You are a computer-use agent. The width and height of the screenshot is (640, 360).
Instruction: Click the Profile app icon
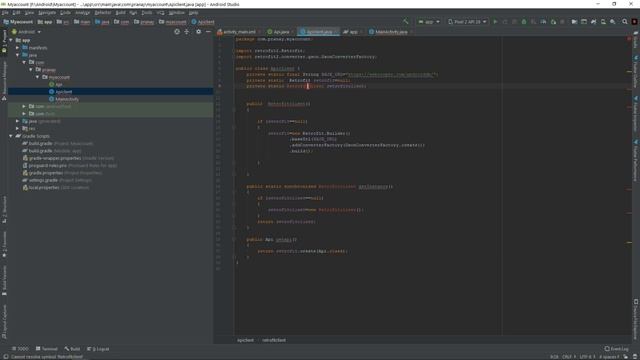coord(543,22)
